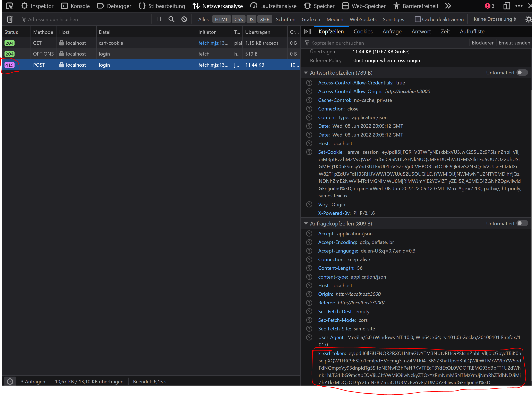This screenshot has width=532, height=395.
Task: Start performance analysis with stopwatch icon
Action: pos(10,381)
